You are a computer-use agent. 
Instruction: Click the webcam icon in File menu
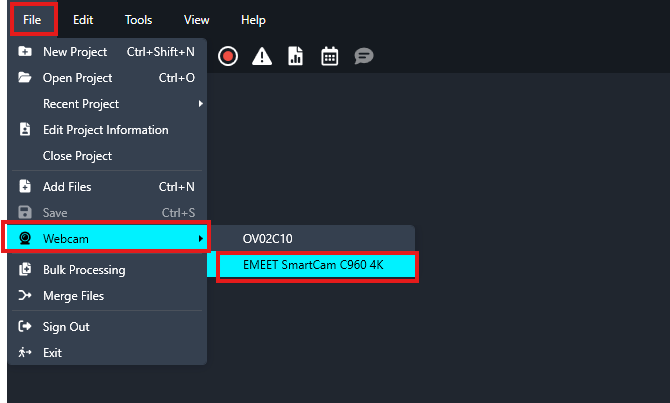[x=25, y=238]
